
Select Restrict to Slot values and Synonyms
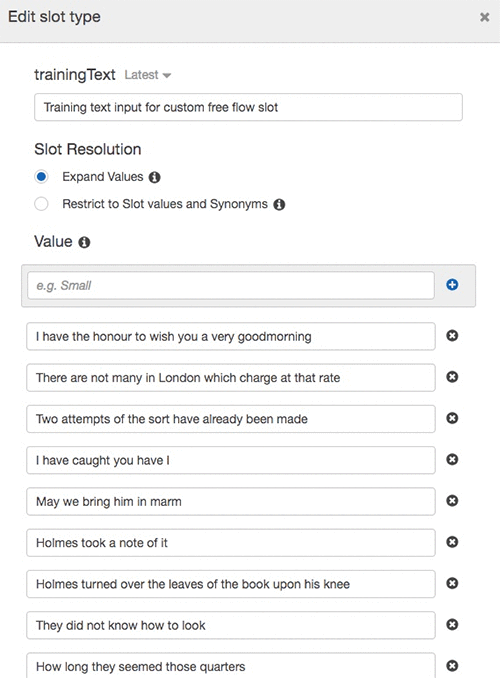(x=42, y=204)
